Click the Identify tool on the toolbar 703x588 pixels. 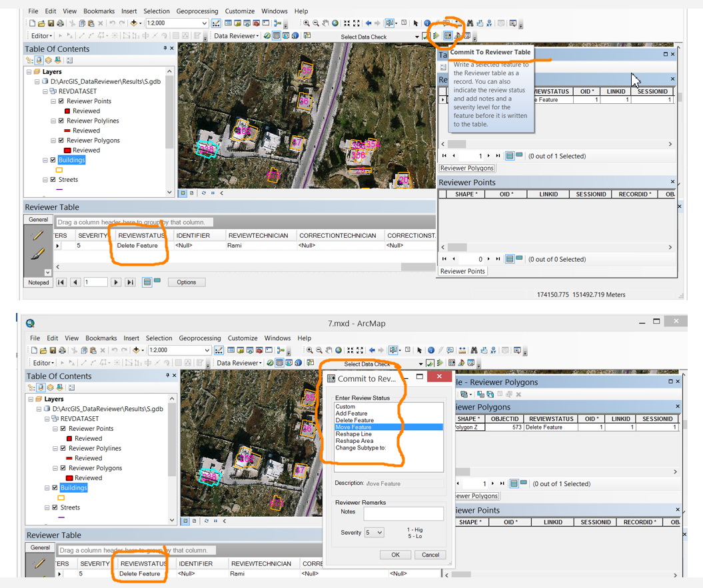(426, 23)
